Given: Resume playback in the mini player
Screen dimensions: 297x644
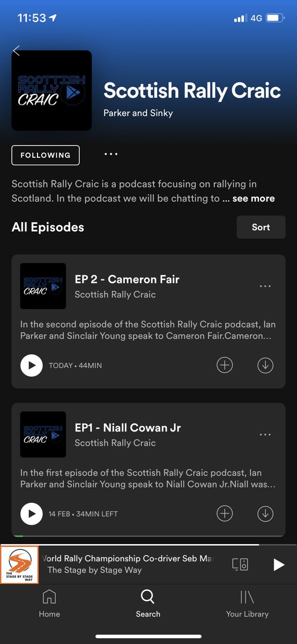Looking at the screenshot, I should click(x=279, y=565).
